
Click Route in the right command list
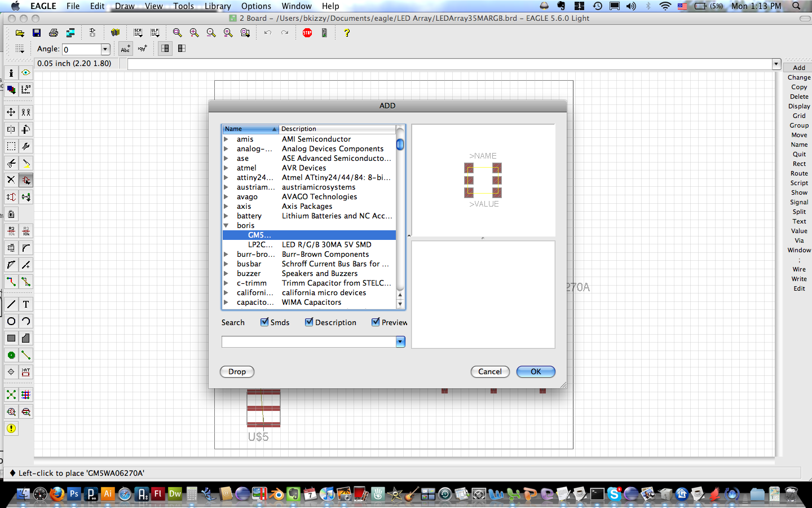click(x=799, y=173)
